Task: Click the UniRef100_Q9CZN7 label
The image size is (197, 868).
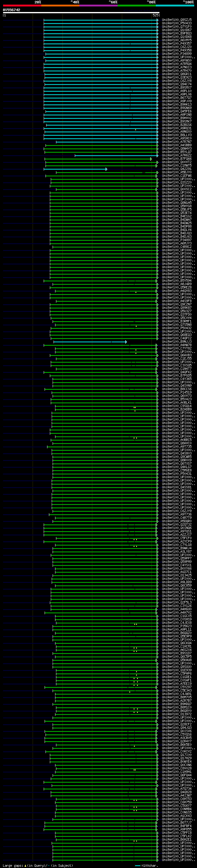Action: (x=177, y=305)
